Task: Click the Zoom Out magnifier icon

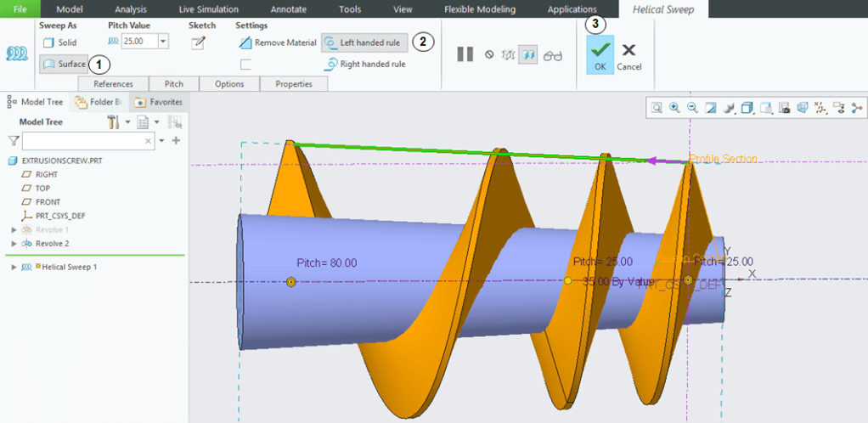Action: [692, 108]
